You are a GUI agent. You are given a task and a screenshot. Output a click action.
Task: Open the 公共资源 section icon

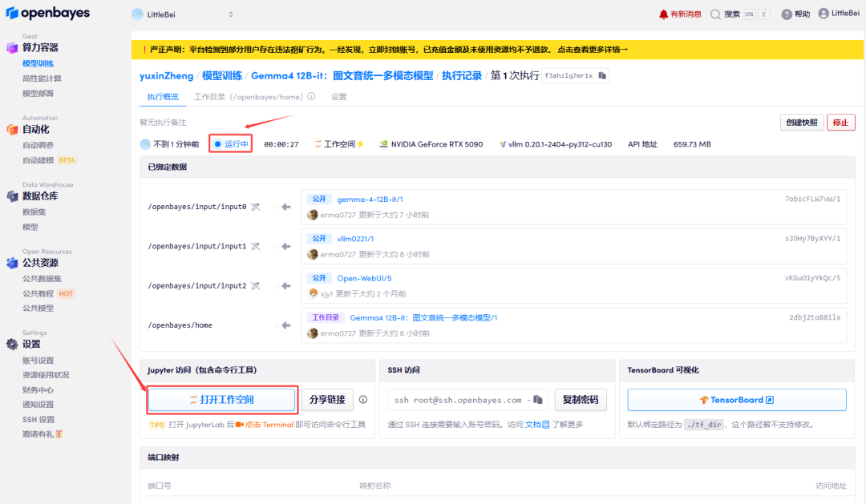[12, 263]
